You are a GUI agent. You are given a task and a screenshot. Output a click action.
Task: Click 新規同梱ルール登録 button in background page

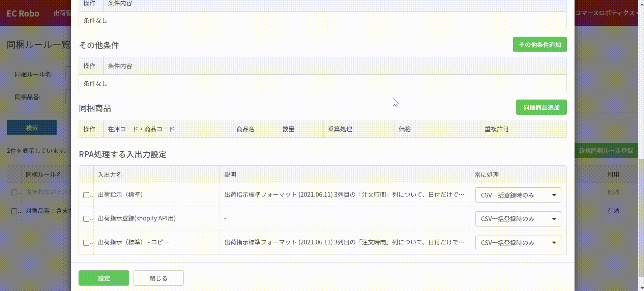606,151
